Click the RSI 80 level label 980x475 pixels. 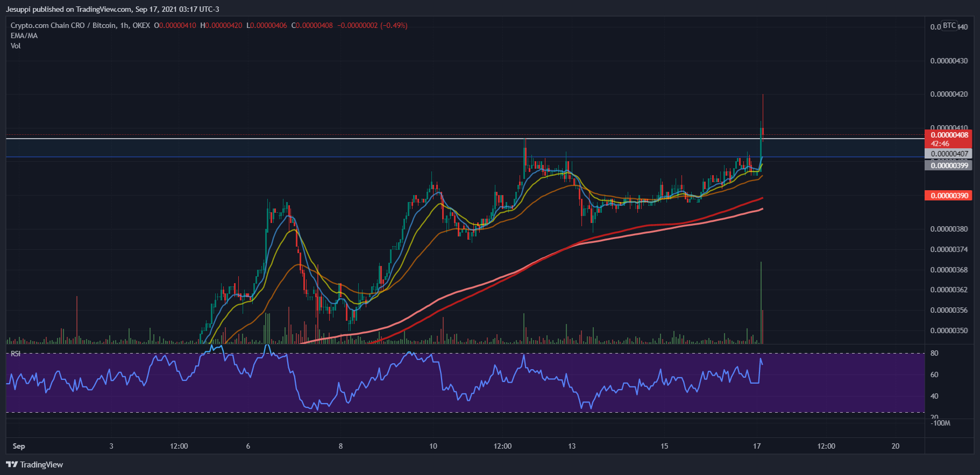point(934,353)
